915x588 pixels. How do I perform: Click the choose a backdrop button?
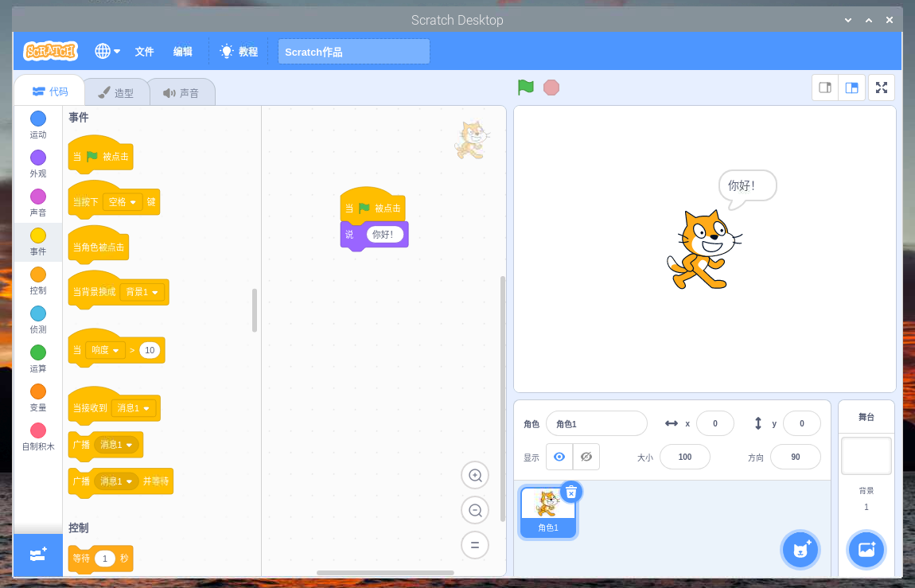[x=866, y=550]
